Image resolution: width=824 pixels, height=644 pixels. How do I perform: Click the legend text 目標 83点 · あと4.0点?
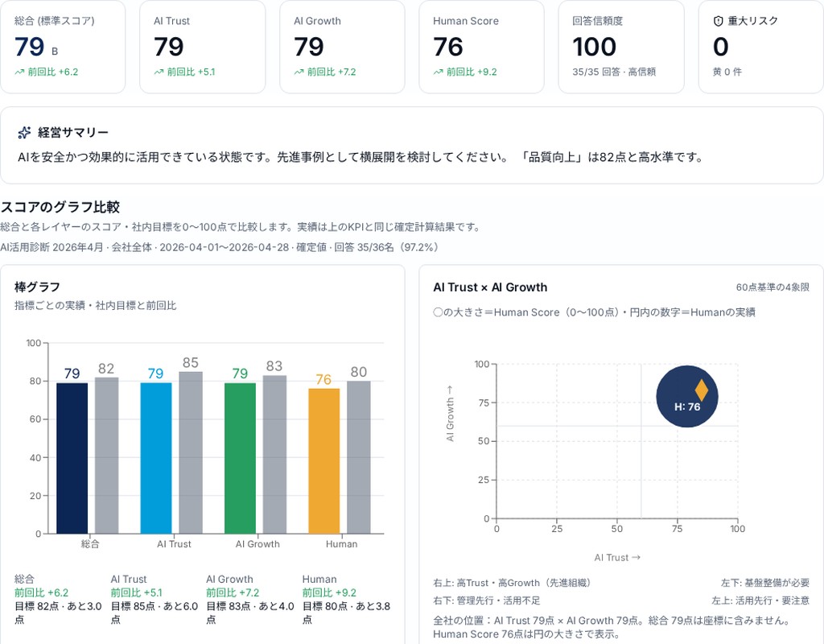click(x=250, y=613)
